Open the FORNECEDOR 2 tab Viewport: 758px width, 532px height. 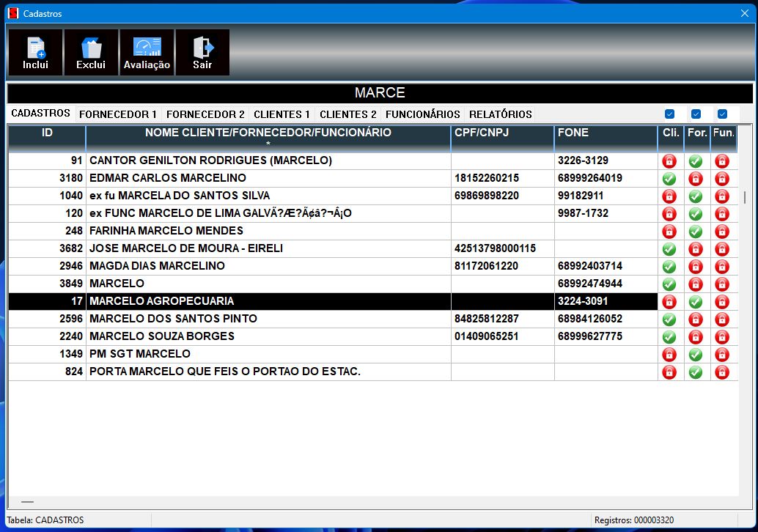205,114
